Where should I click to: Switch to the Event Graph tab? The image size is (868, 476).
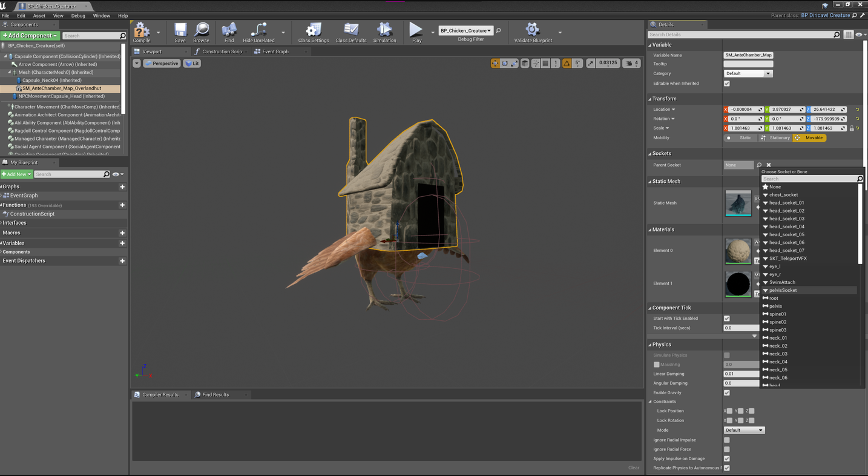point(275,51)
